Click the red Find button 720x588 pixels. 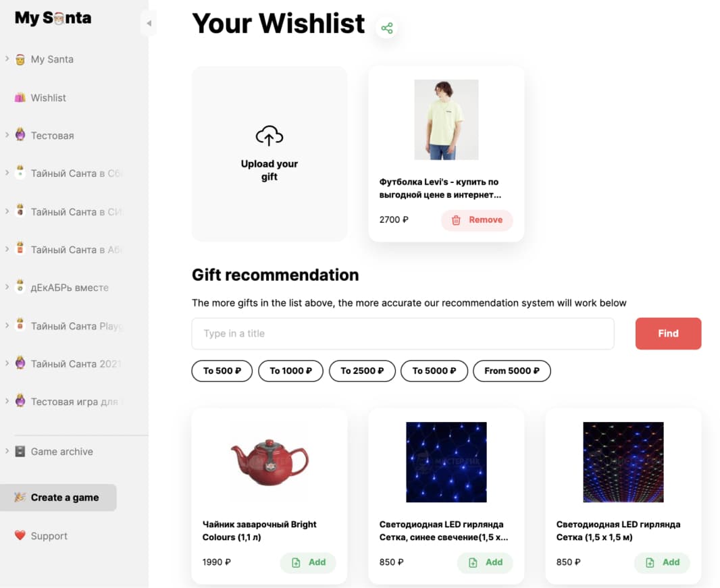[x=668, y=333]
